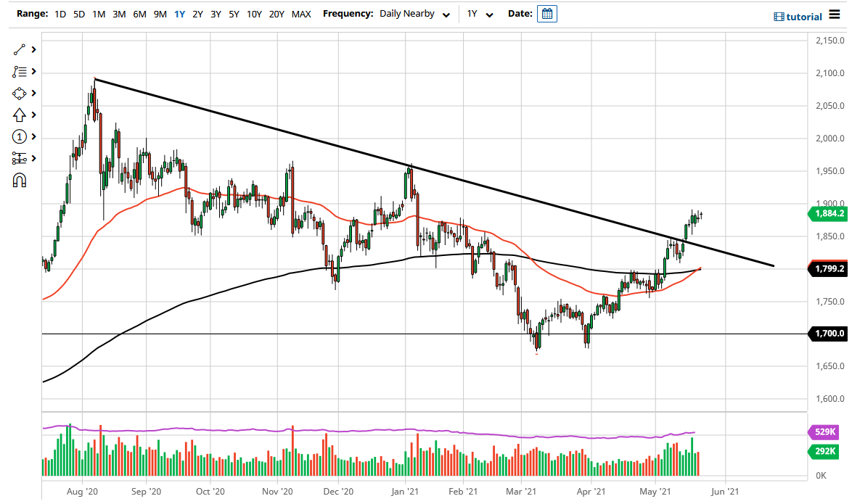852x504 pixels.
Task: Open the 1Y period dropdown
Action: coord(480,14)
